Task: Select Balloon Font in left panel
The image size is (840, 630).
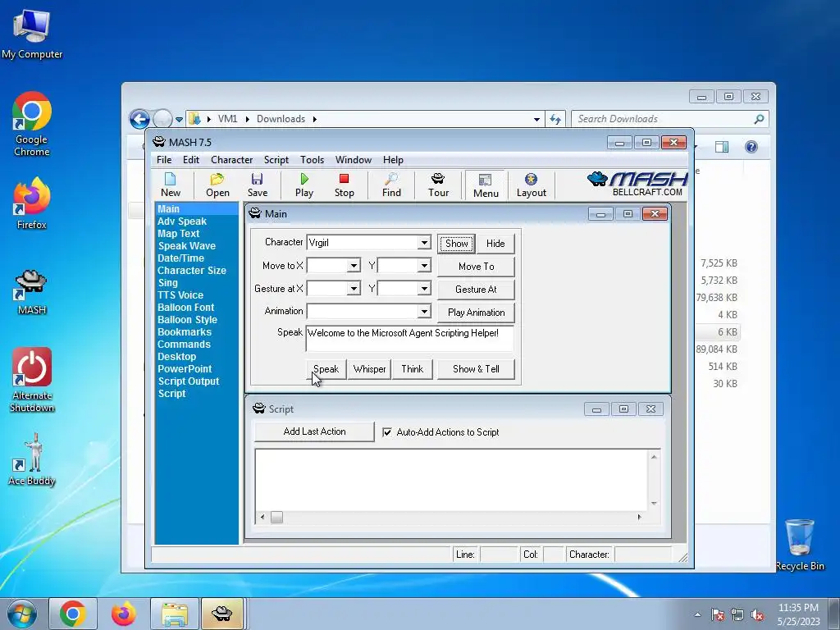Action: (186, 308)
